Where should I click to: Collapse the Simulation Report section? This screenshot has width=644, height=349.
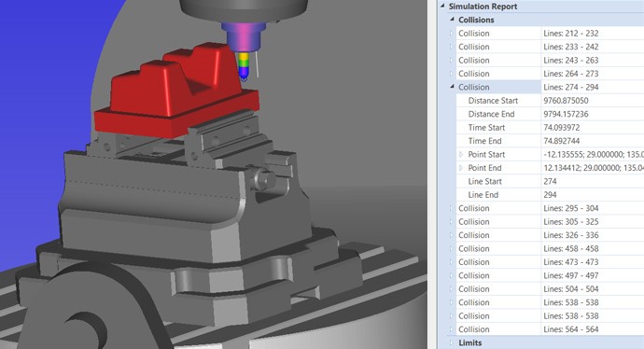coord(442,7)
